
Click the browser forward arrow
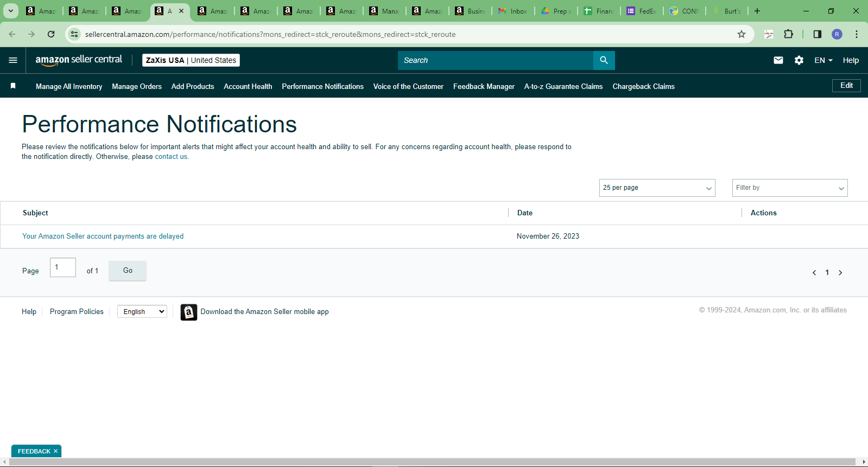(x=31, y=34)
